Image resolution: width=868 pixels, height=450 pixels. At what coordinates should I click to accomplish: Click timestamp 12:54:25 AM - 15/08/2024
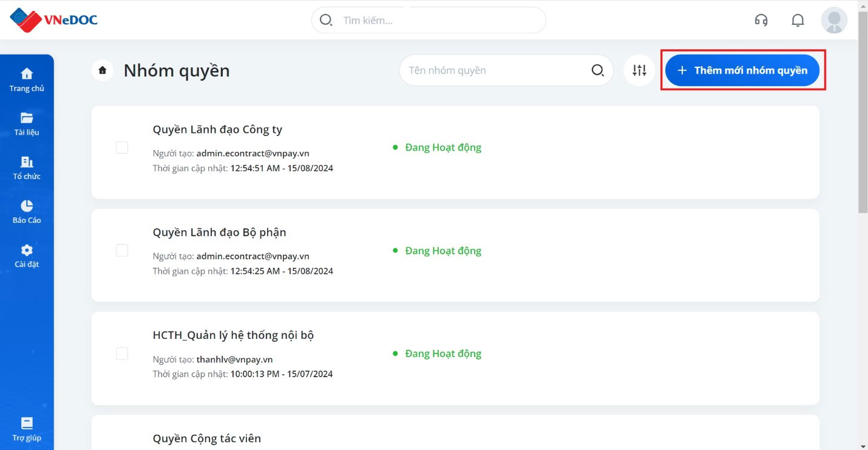pos(282,271)
